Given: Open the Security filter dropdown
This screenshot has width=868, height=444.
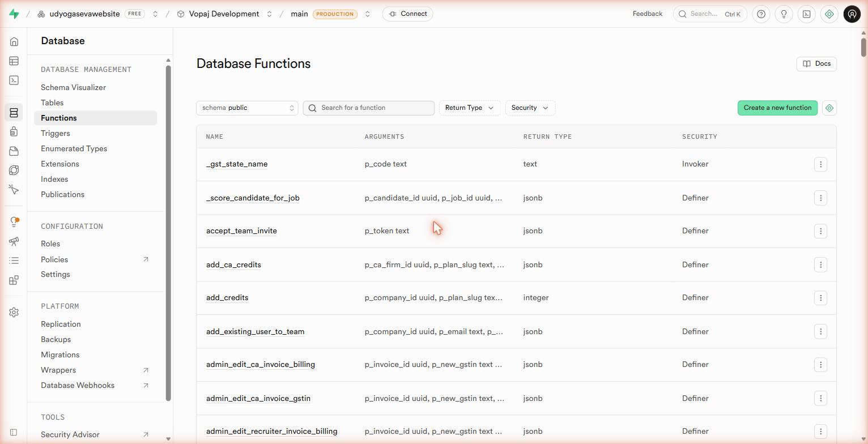Looking at the screenshot, I should coord(530,108).
